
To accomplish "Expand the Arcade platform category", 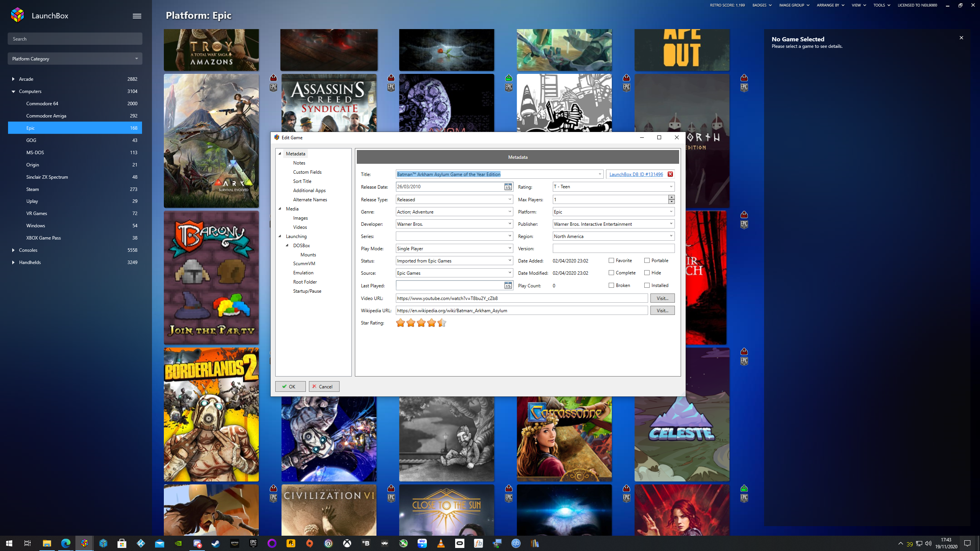I will coord(13,79).
